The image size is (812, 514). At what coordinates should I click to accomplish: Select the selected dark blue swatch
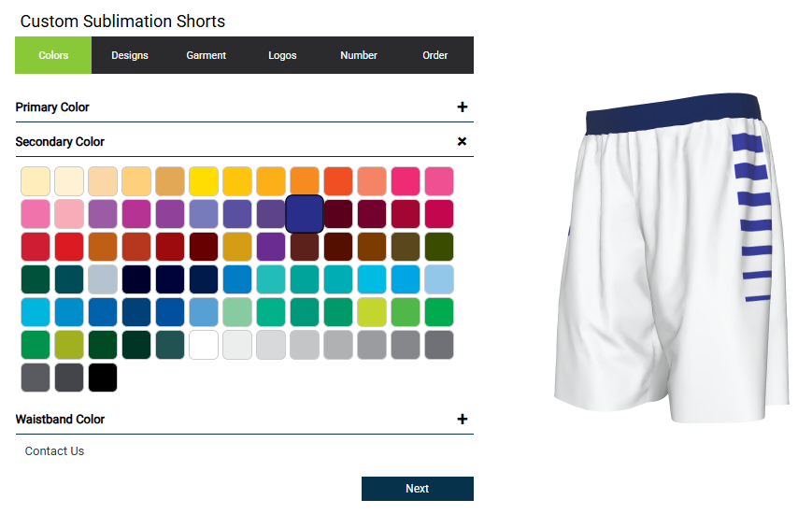click(305, 213)
